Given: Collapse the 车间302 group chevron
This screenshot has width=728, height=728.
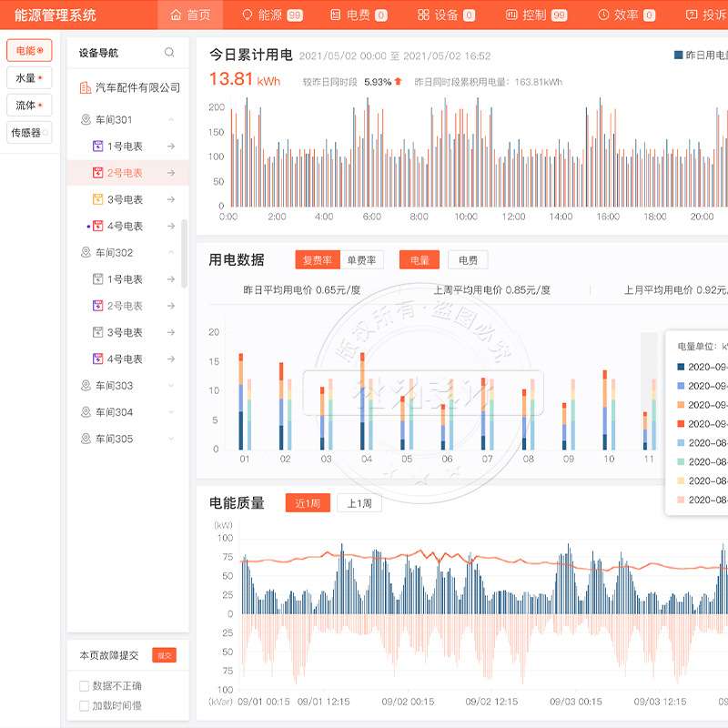Looking at the screenshot, I should coord(171,253).
